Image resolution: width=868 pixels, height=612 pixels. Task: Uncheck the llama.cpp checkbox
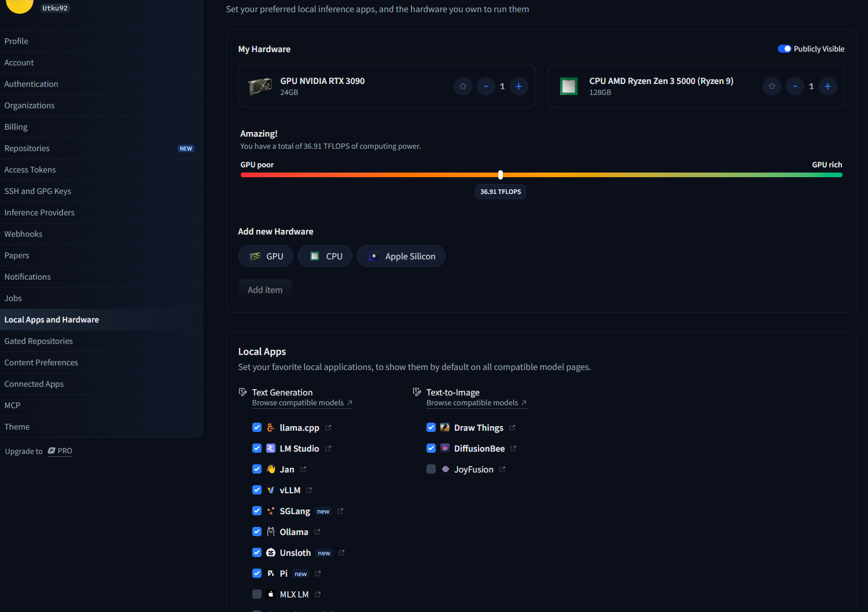pyautogui.click(x=257, y=427)
